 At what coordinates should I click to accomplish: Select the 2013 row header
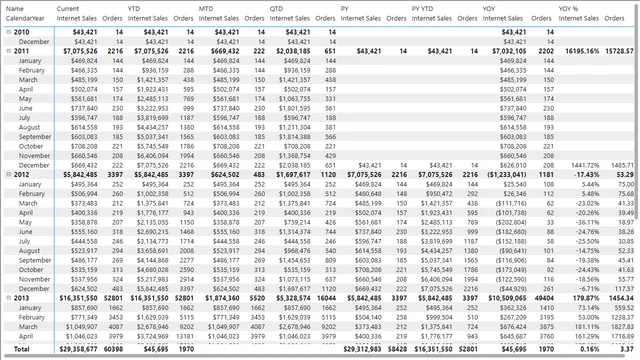(x=21, y=298)
